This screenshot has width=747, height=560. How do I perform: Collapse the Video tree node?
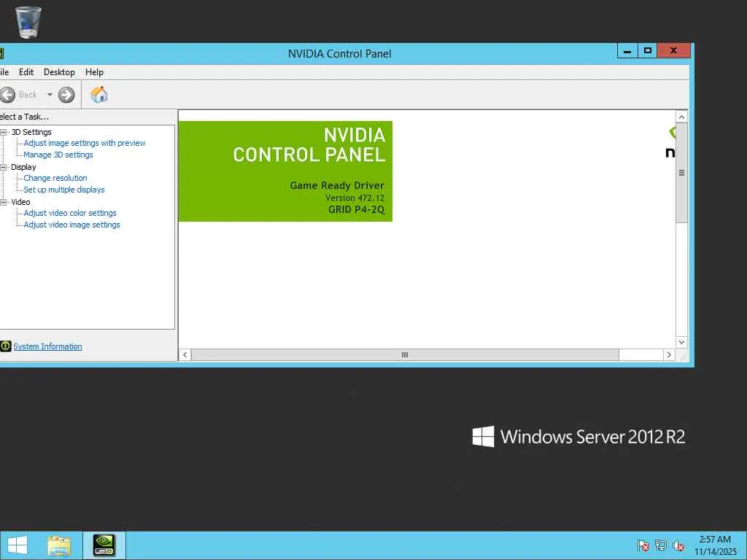click(4, 202)
